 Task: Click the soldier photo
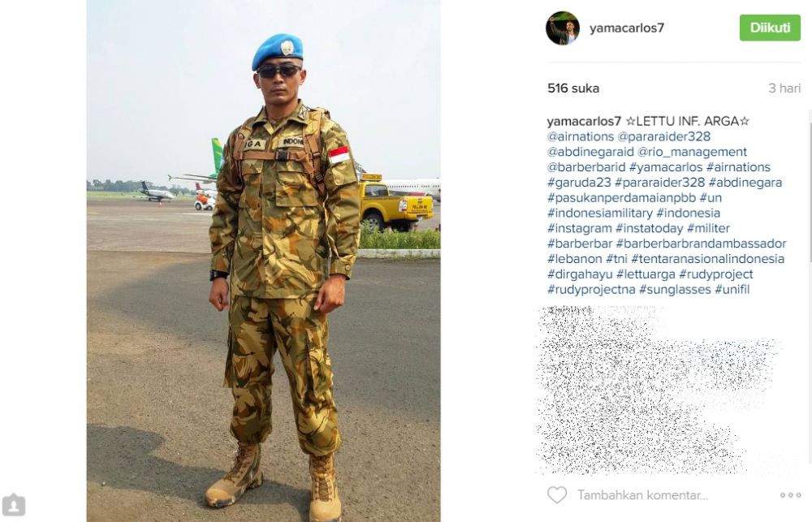coord(264,261)
